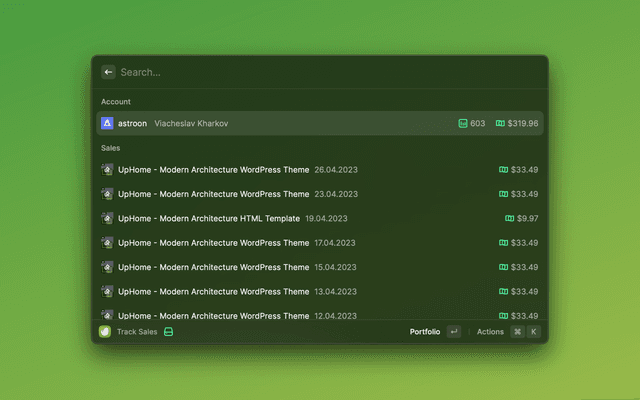640x400 pixels.
Task: Open the Actions menu
Action: (490, 332)
